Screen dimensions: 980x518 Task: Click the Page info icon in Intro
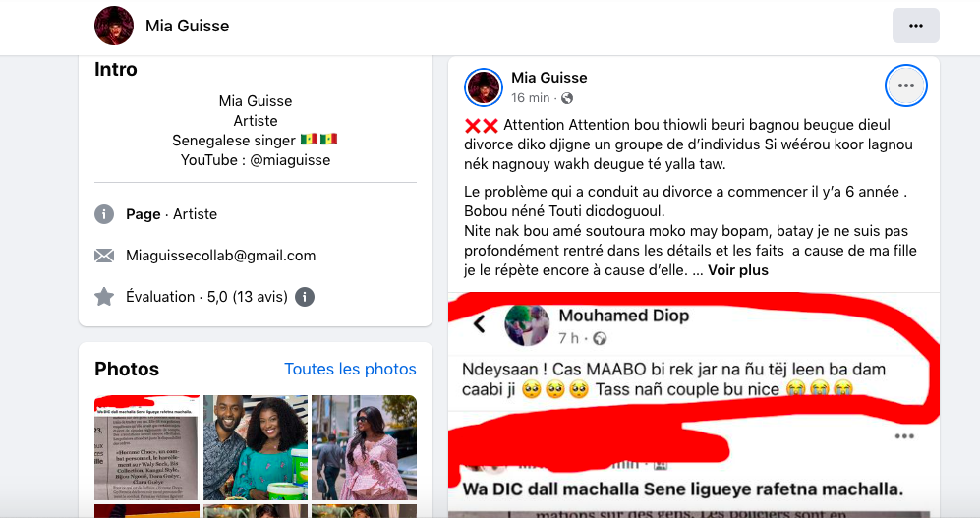[104, 214]
